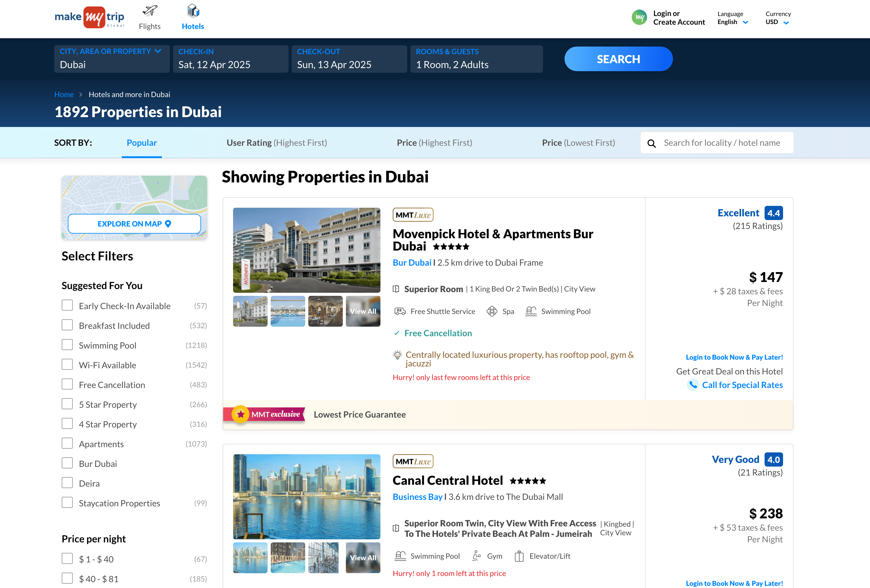Click the Superior Room bed icon on Movenpick
This screenshot has height=588, width=870.
(x=396, y=289)
